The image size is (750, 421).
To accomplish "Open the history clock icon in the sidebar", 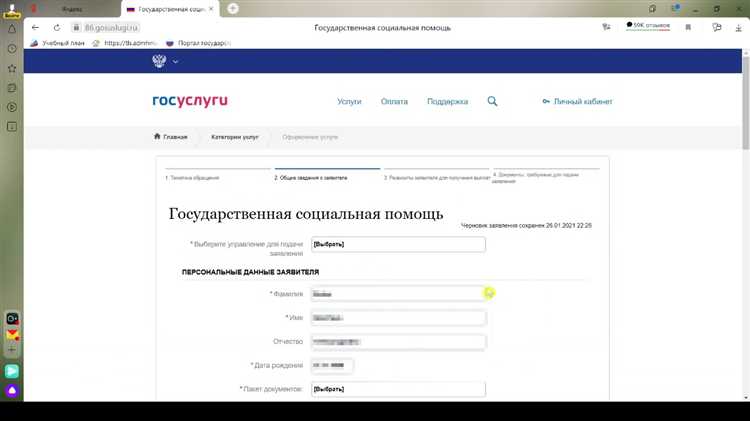I will click(12, 49).
